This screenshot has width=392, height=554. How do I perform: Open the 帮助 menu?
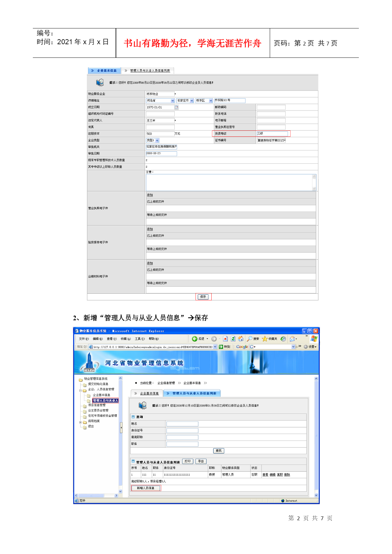coord(154,339)
